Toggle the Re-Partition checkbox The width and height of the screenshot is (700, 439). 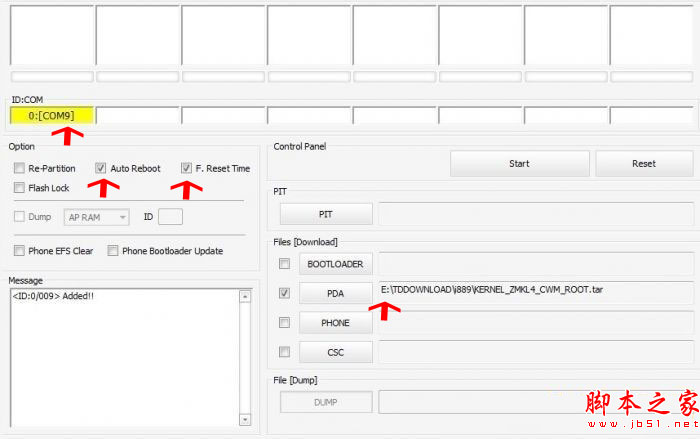point(19,168)
